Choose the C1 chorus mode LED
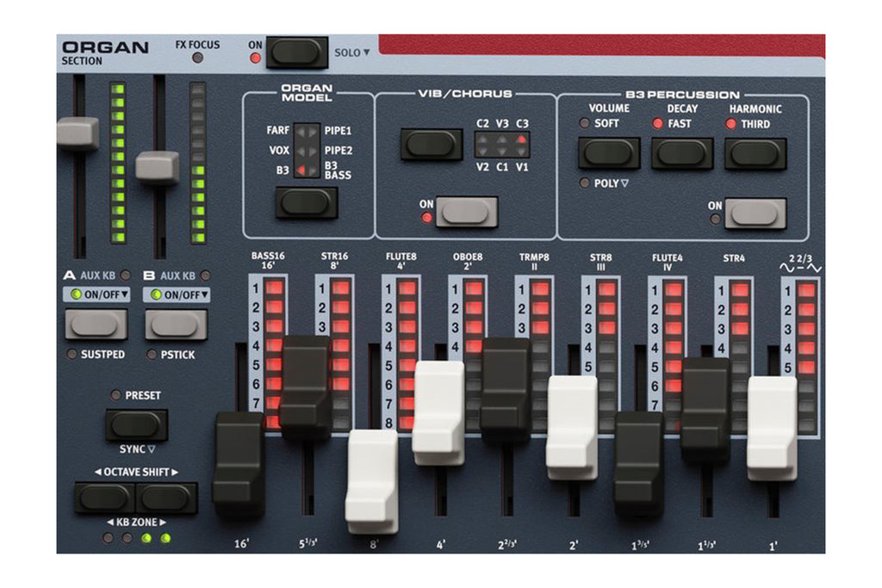Viewport: 882px width, 588px height. (x=502, y=152)
